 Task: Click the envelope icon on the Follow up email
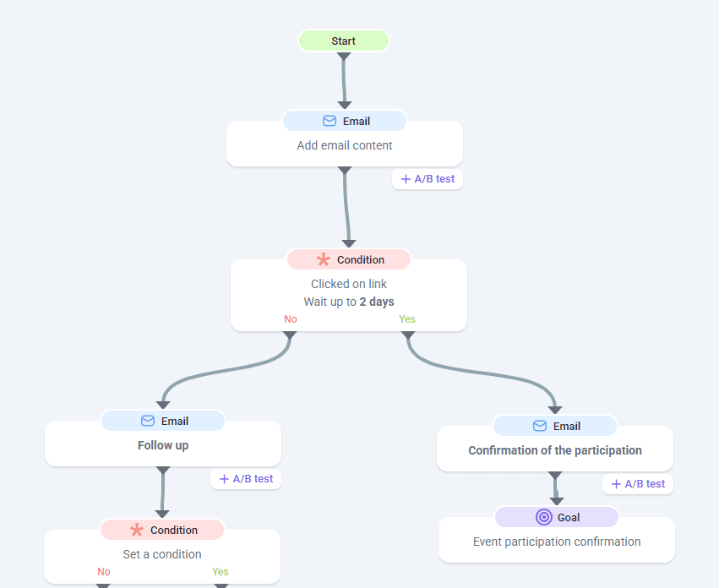(148, 422)
